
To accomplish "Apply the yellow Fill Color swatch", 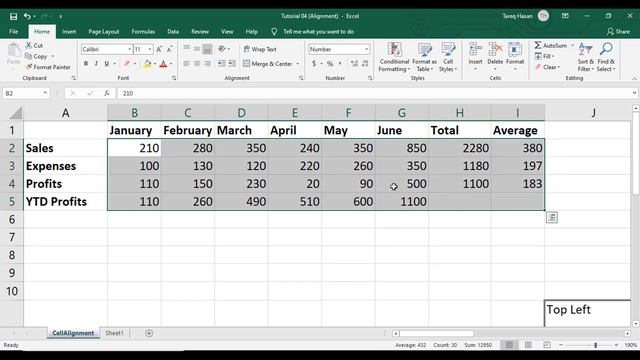I will coord(147,64).
